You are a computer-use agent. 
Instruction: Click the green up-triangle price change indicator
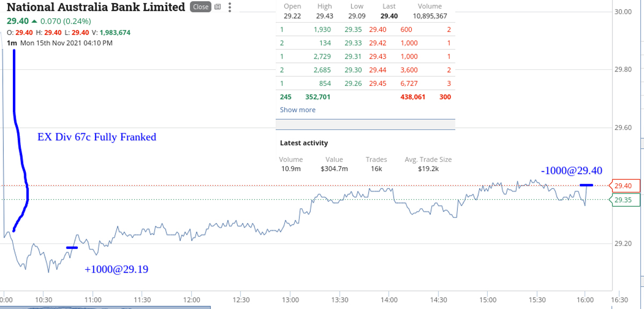click(x=34, y=21)
